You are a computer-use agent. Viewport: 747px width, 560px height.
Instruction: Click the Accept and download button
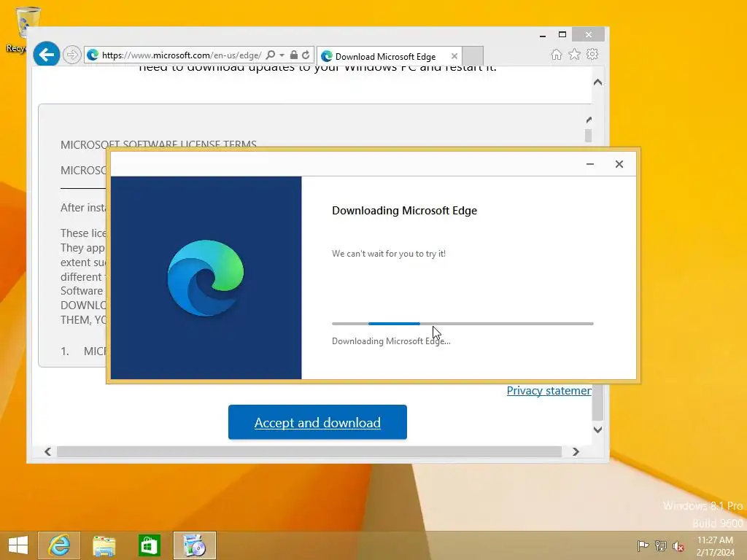(x=317, y=422)
